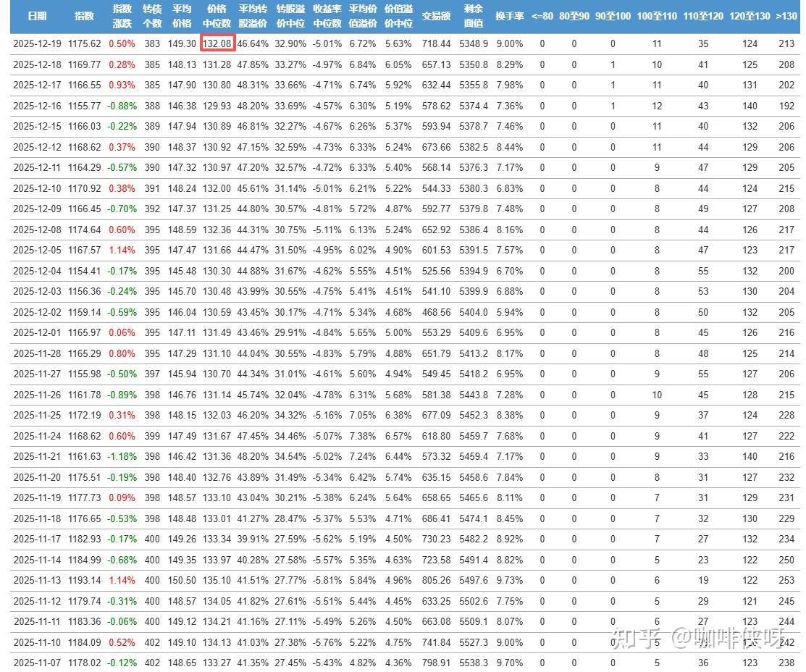Click the 2025-11-07 date cell
The image size is (806, 672).
(x=38, y=663)
